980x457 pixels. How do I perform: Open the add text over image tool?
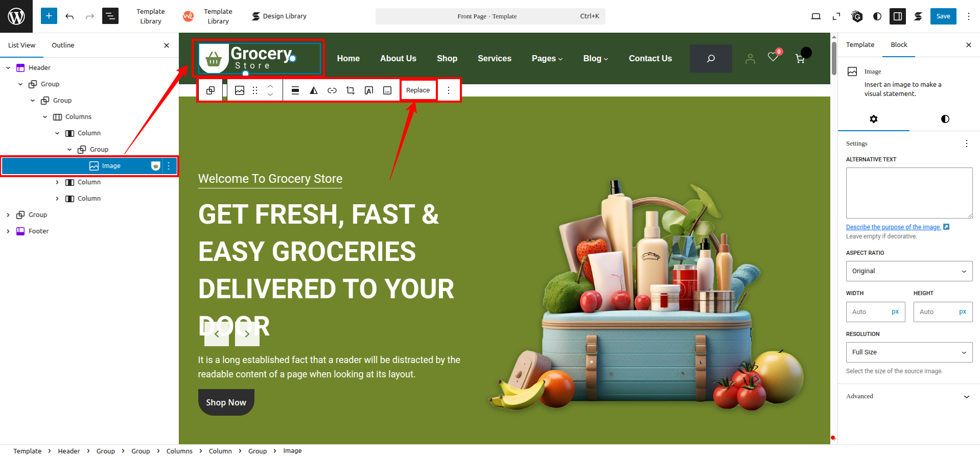pyautogui.click(x=369, y=90)
